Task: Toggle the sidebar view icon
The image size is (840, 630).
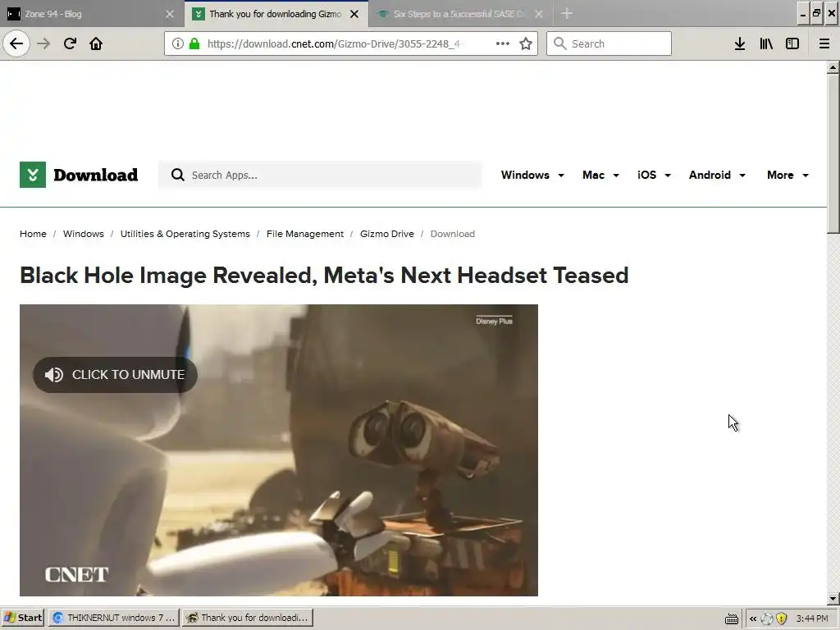Action: click(792, 43)
